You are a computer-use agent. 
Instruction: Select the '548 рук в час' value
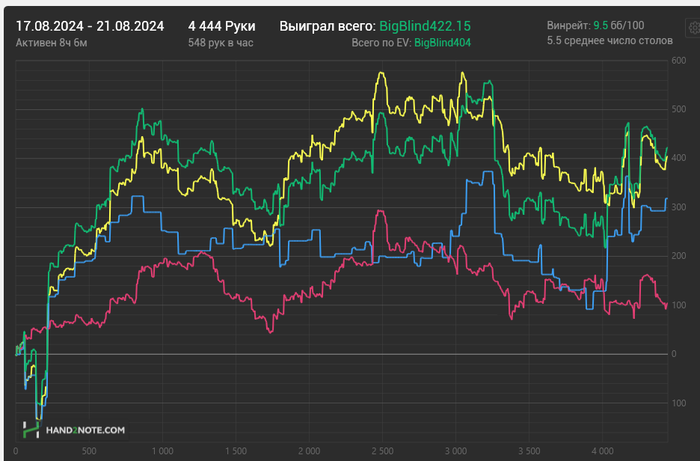tap(221, 43)
